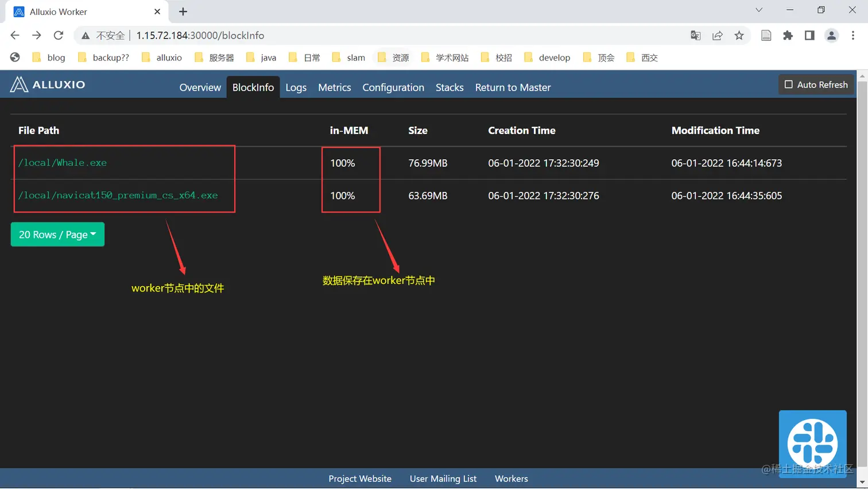The width and height of the screenshot is (868, 489).
Task: Click the 63.69MB size value
Action: point(428,196)
